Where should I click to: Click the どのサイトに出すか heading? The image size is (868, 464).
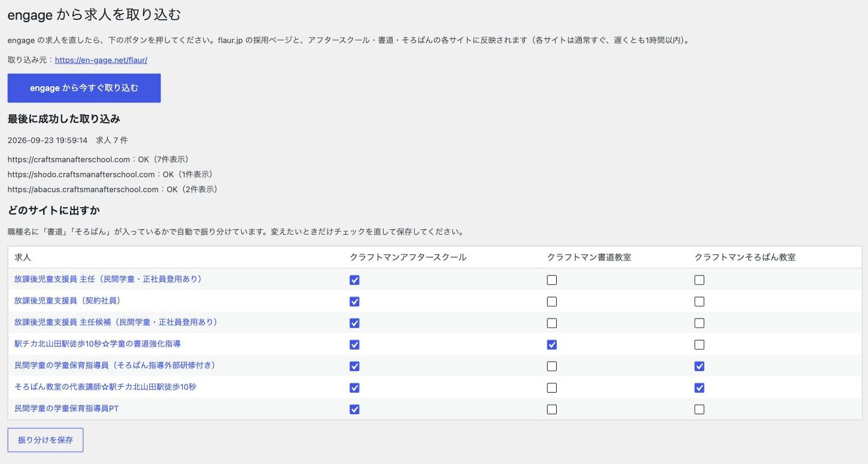click(53, 211)
